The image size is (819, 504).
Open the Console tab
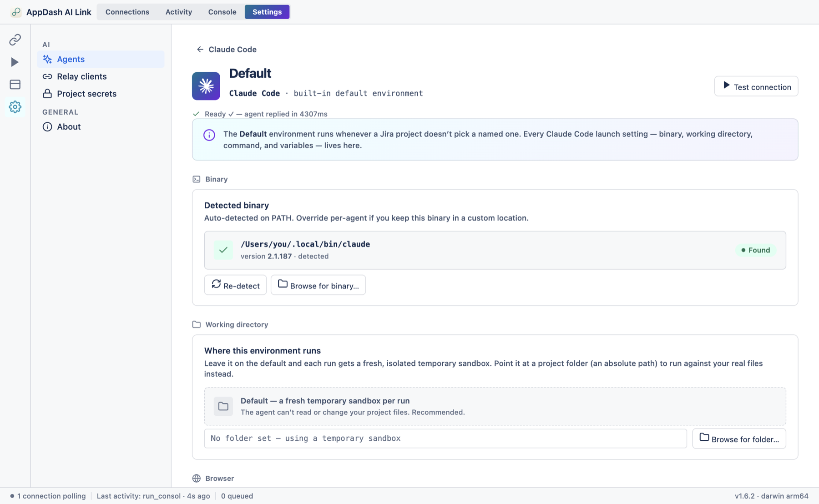pos(222,12)
